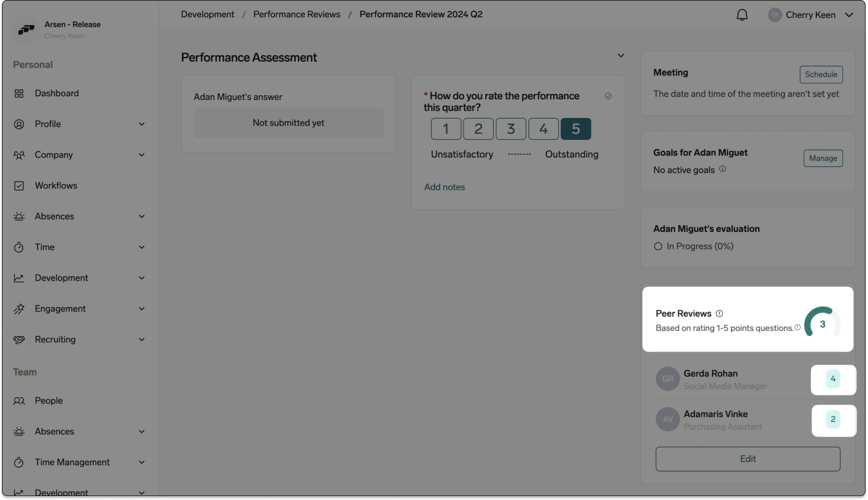Viewport: 868px width, 500px height.
Task: Open People under the Team section
Action: 49,401
